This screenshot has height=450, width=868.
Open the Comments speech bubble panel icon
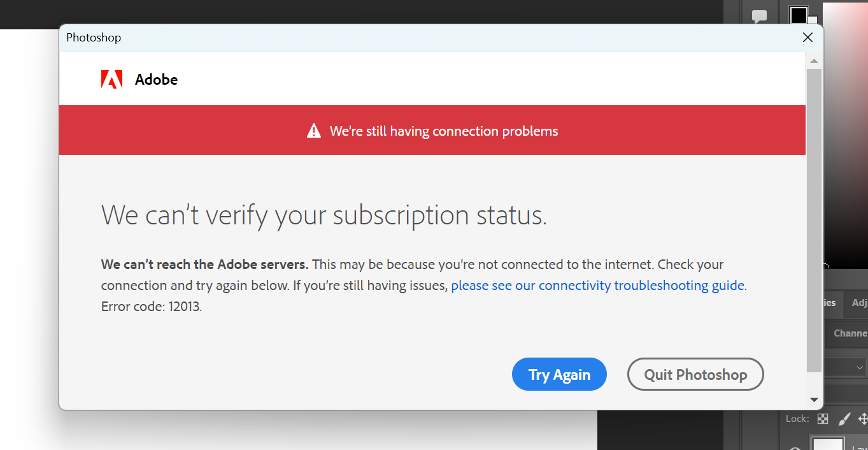pos(759,17)
